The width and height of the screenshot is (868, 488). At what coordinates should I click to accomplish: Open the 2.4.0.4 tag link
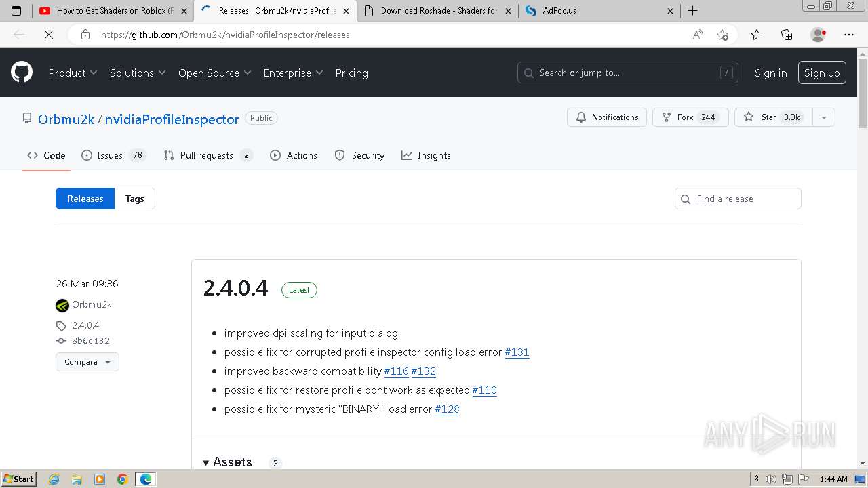85,325
